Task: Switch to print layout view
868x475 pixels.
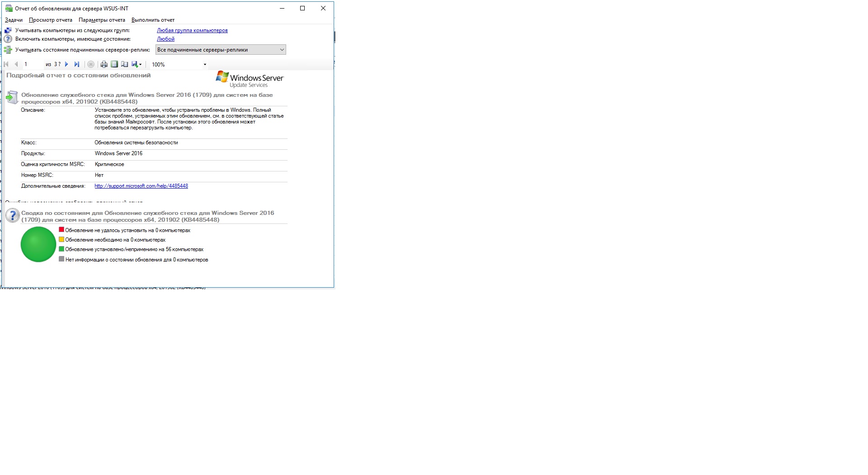Action: click(x=114, y=64)
